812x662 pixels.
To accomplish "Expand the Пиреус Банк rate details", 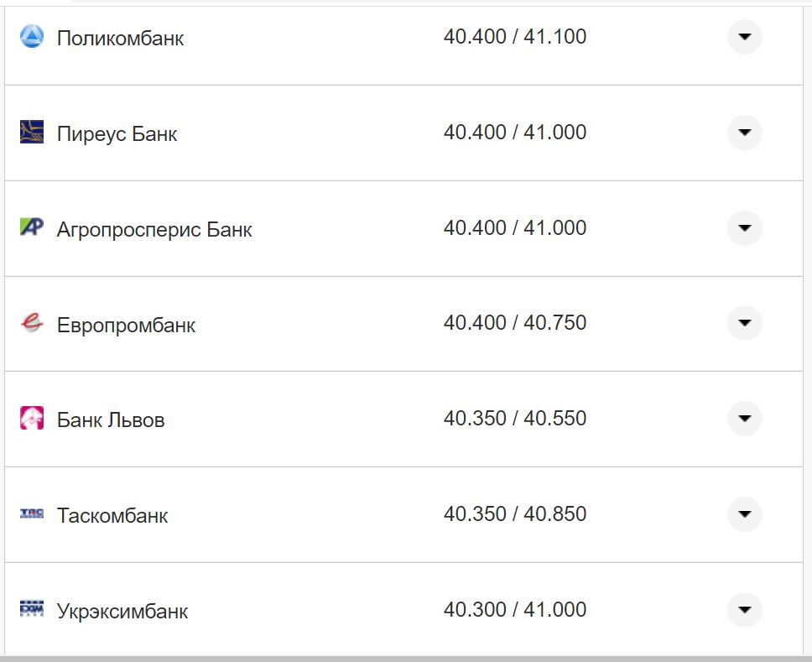I will [x=744, y=132].
